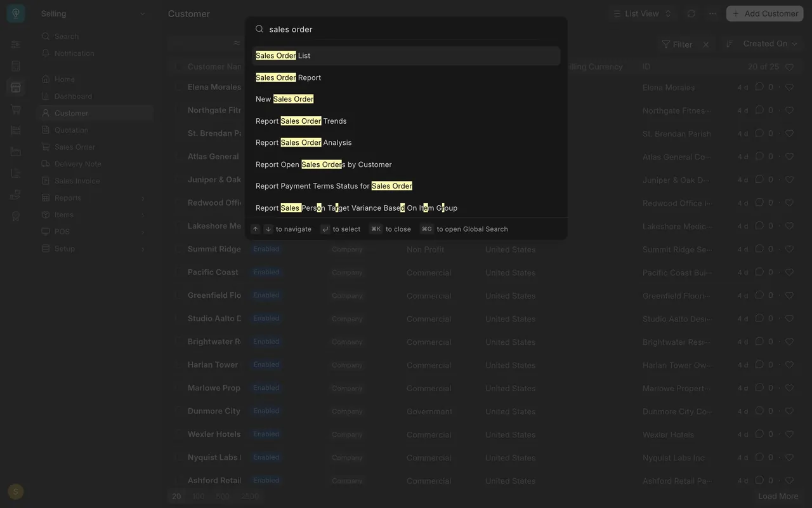Open the award ribbon icon in the left rail
Screen dimensions: 812x508
click(16, 216)
